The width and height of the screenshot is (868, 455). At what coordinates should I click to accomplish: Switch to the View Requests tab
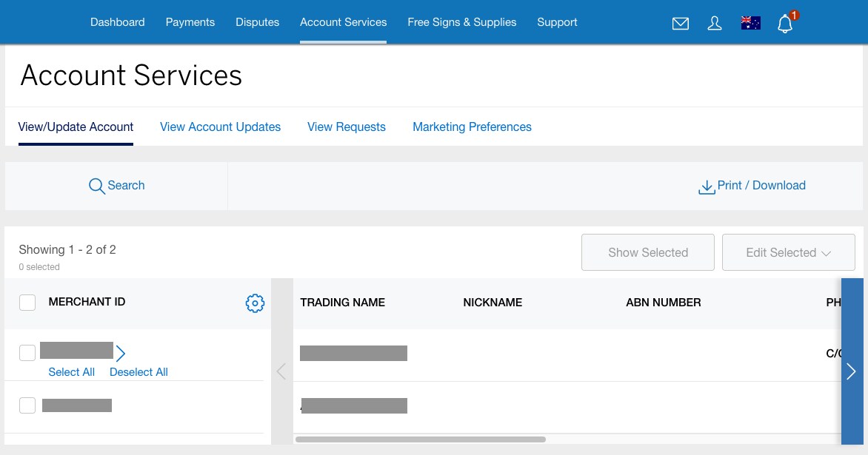click(x=347, y=127)
